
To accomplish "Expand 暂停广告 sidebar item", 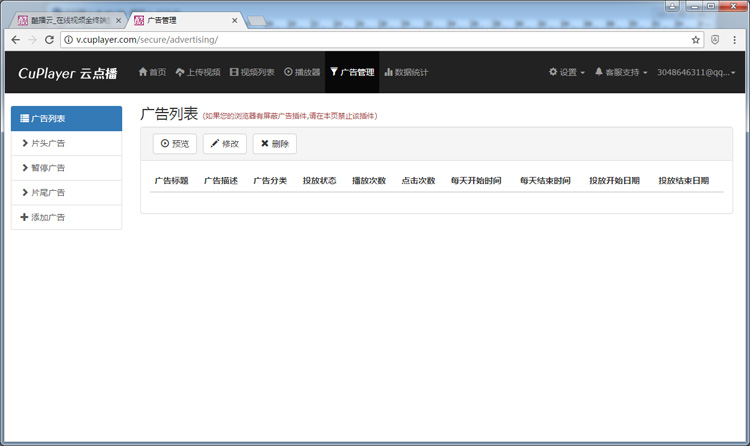I will tap(66, 168).
